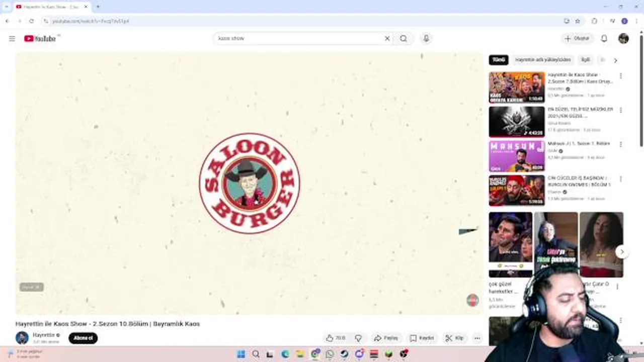Screen dimensions: 644x362
Task: Open CİN CÜCELER İŞ BAŞINDA video title
Action: [578, 182]
